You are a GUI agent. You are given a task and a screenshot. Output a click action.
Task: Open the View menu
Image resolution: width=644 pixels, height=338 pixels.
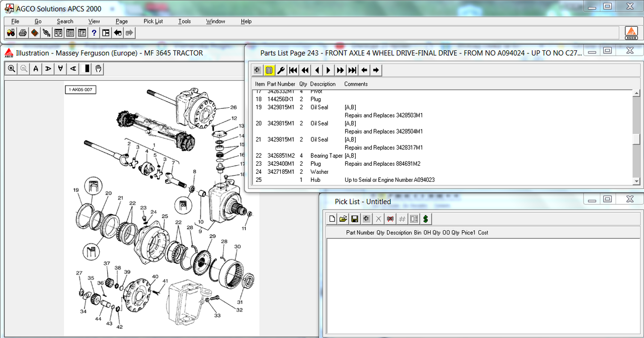94,21
